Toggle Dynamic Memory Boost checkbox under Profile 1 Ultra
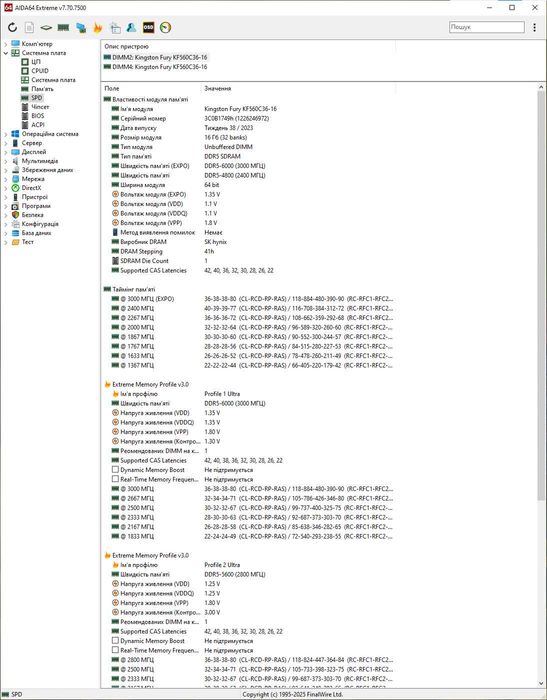The height and width of the screenshot is (700, 547). (115, 470)
